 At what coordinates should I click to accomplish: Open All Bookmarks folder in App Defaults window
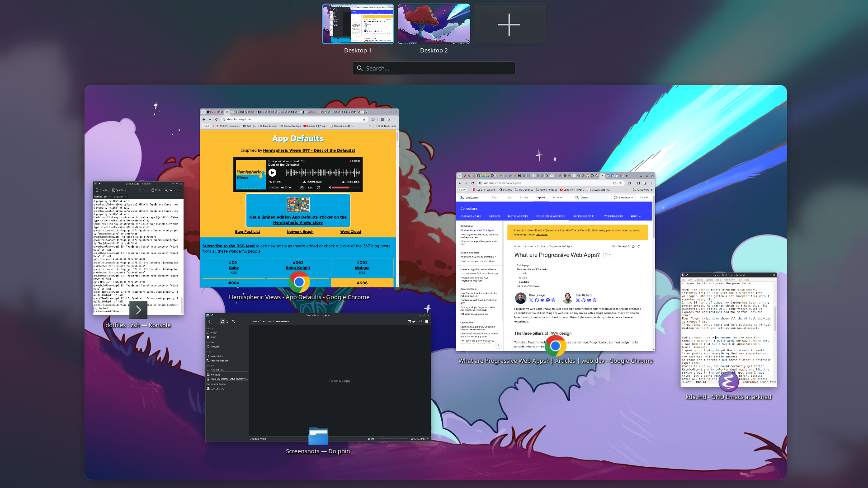387,126
